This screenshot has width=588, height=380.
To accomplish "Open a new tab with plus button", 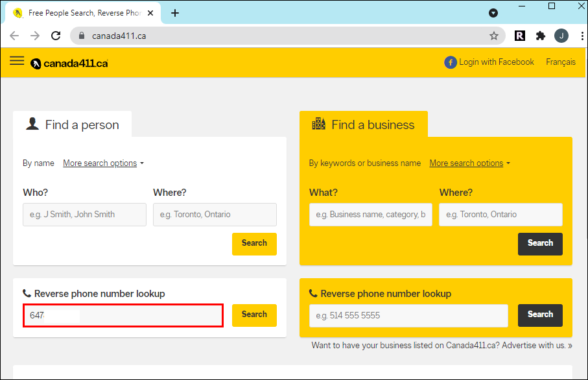I will click(175, 13).
